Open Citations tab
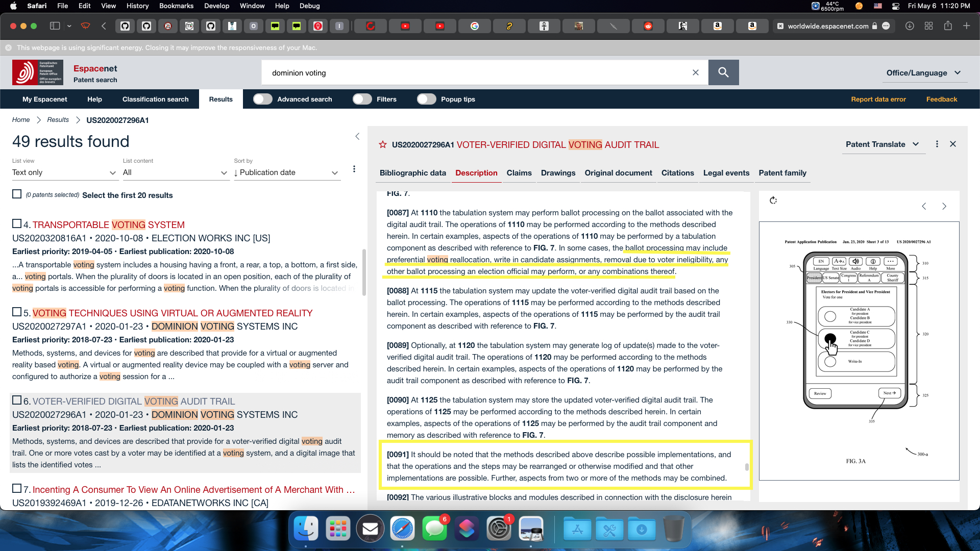Viewport: 980px width, 551px height. coord(677,173)
